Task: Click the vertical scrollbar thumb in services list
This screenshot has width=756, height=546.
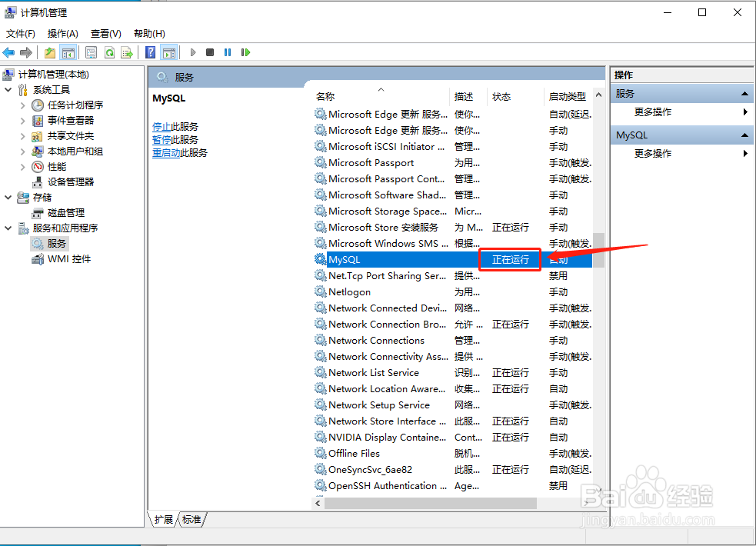Action: (598, 250)
